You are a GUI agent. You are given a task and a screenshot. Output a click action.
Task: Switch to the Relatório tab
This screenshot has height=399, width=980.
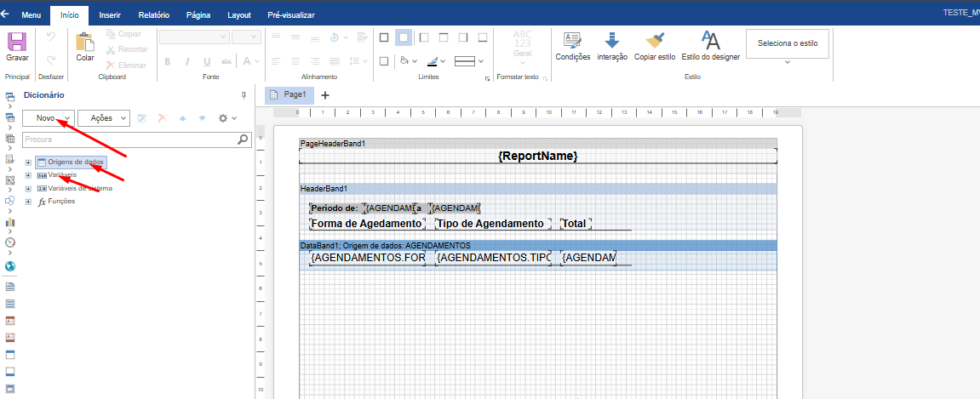pos(153,15)
